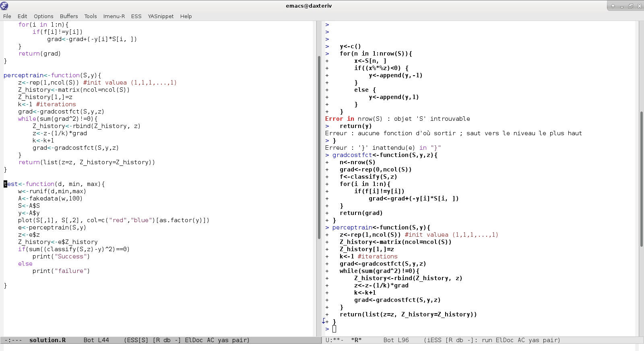Click the (iESS mode indicator in R mode line
The width and height of the screenshot is (644, 351).
433,340
